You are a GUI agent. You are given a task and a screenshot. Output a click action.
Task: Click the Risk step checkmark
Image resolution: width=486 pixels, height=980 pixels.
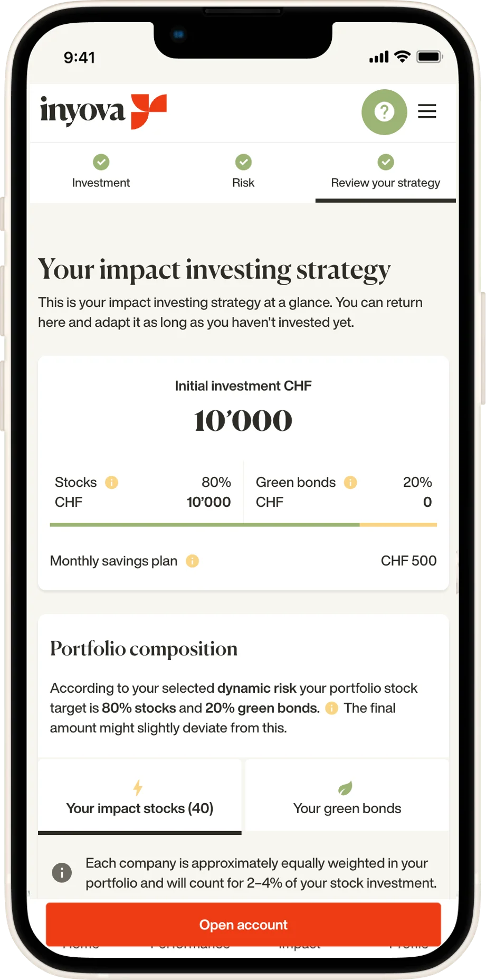coord(243,162)
